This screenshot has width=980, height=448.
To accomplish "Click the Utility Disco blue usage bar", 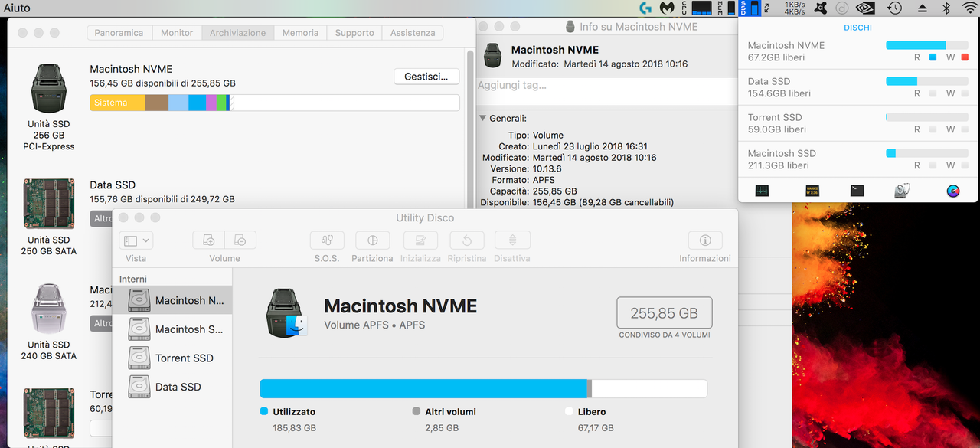I will (423, 388).
